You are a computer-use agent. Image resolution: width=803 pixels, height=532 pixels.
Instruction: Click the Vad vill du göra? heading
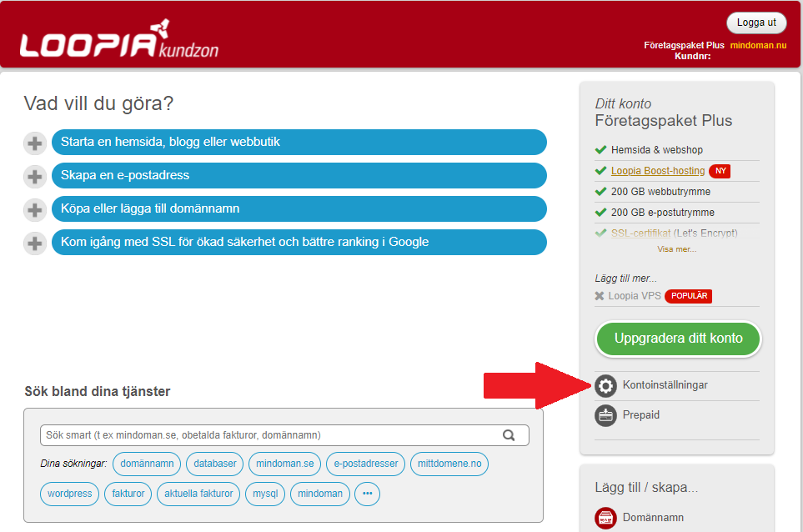pos(98,103)
